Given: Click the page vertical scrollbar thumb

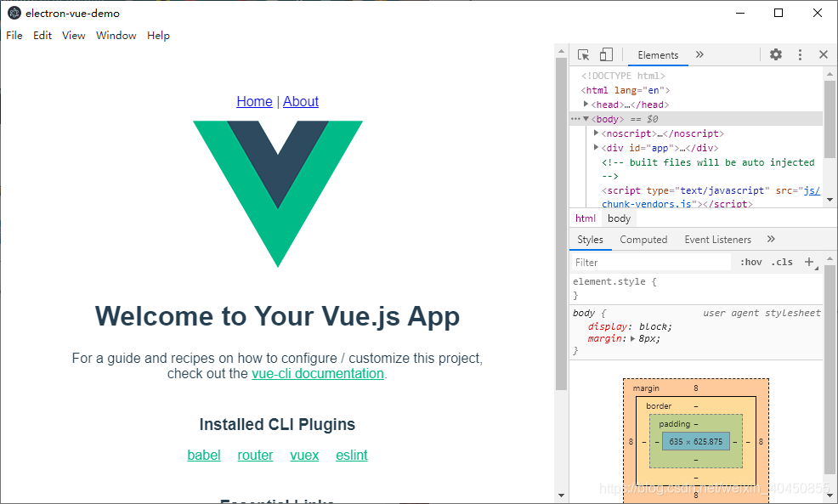Looking at the screenshot, I should tap(561, 224).
